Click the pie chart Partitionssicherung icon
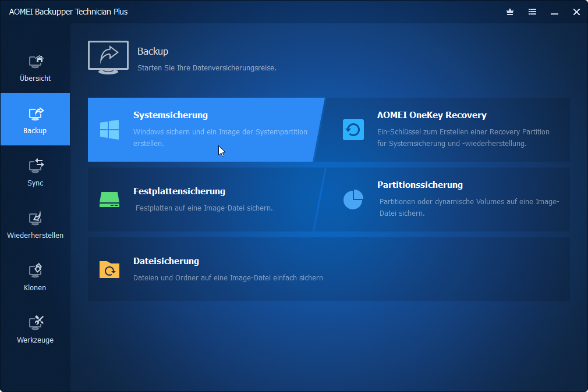 pos(353,199)
